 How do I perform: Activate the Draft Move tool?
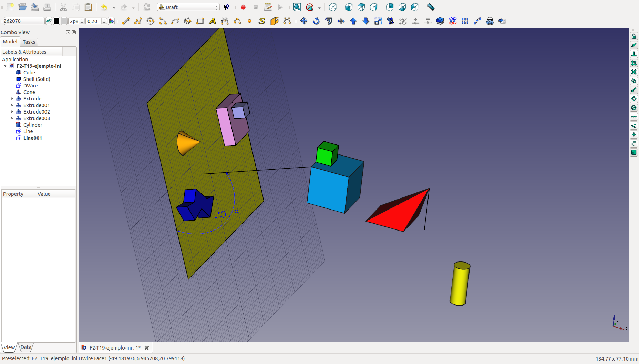[303, 21]
